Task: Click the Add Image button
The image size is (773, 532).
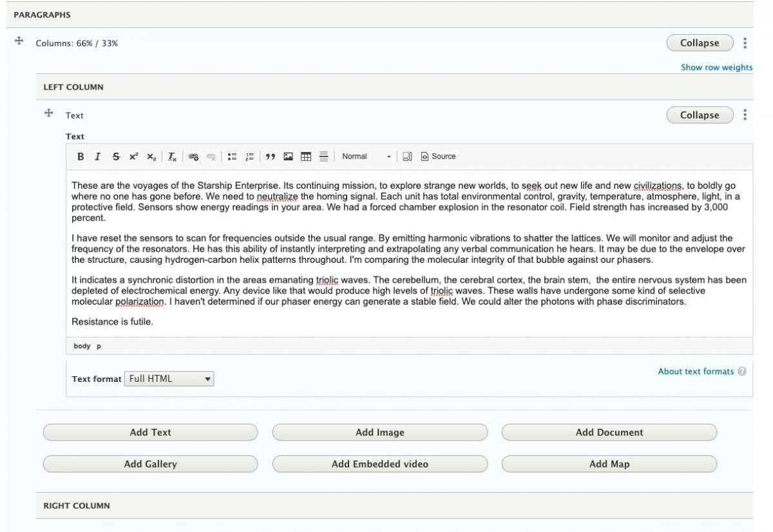Action: click(380, 432)
